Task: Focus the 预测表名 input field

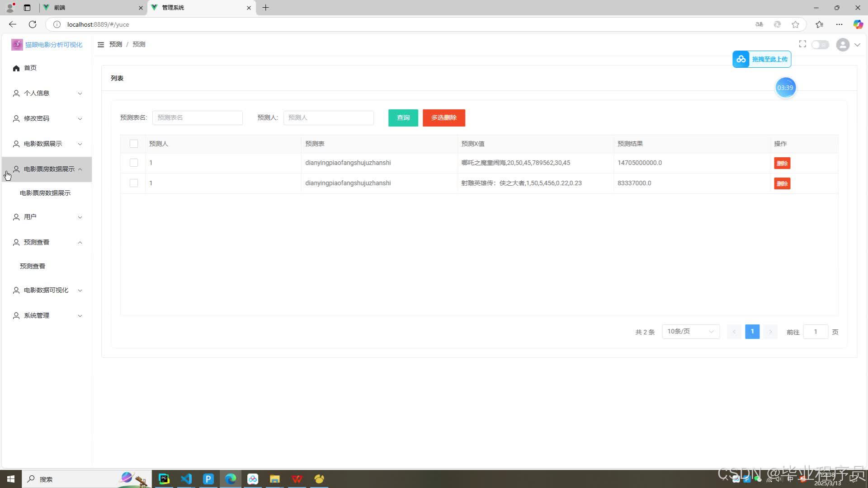Action: click(198, 118)
